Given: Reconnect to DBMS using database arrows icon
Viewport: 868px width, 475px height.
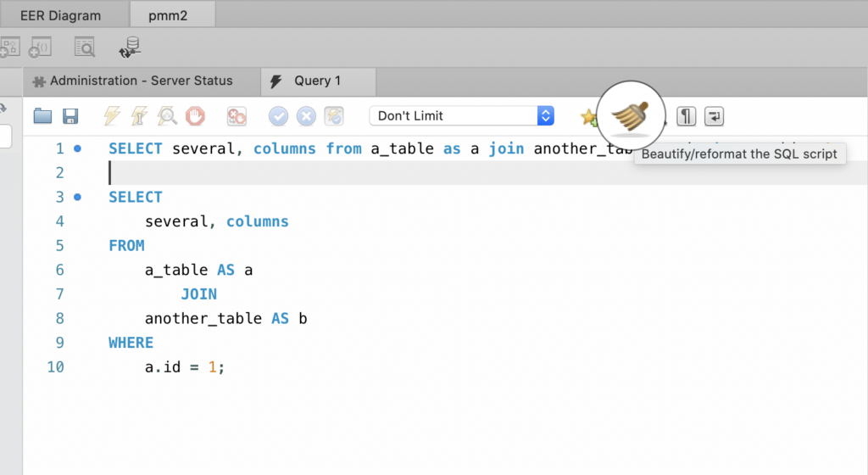Looking at the screenshot, I should (x=130, y=47).
